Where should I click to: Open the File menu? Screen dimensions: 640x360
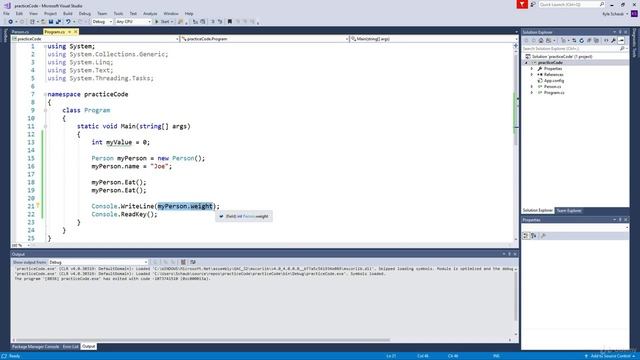[6, 13]
